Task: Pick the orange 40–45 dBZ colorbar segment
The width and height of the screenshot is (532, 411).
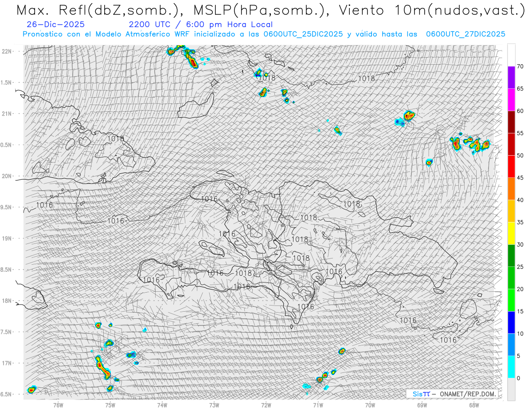Action: pos(511,189)
